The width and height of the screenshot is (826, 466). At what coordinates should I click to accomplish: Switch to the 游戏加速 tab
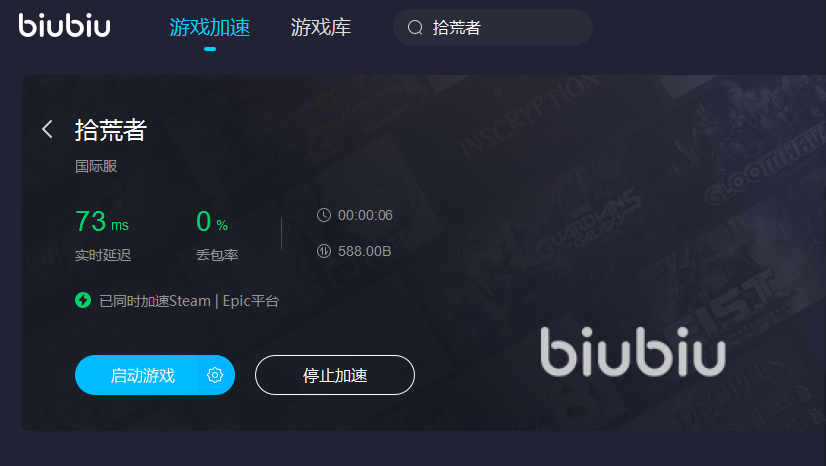click(x=210, y=27)
